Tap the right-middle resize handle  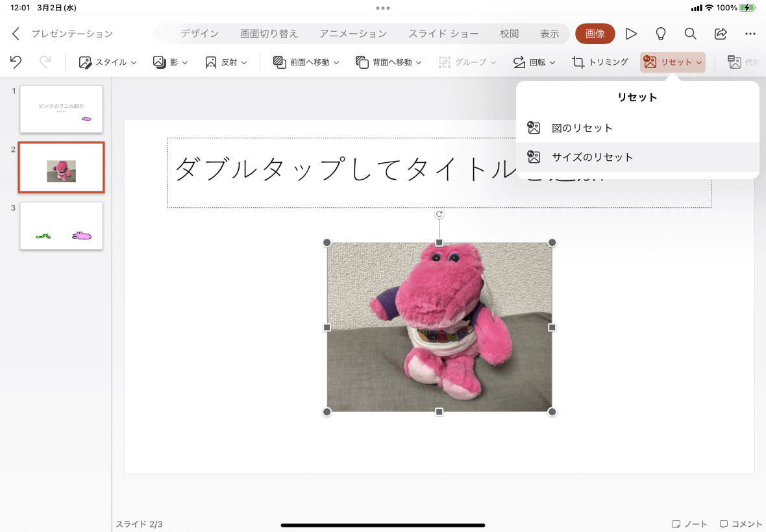pos(552,328)
